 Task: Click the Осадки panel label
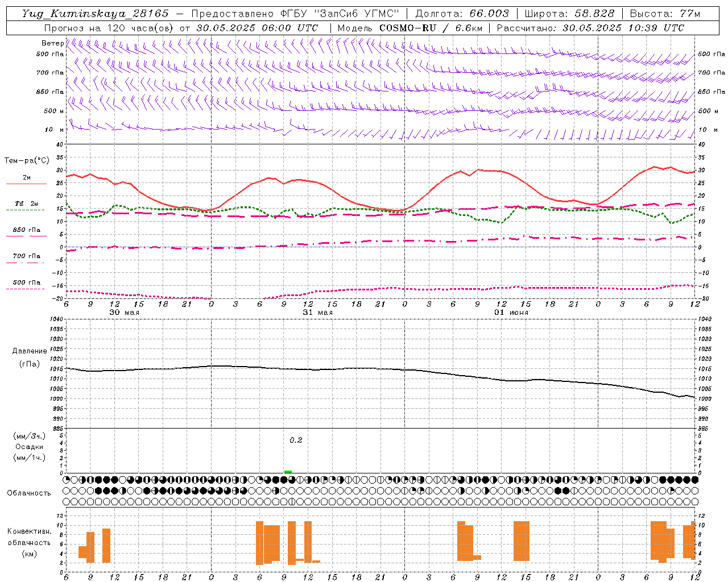tap(30, 447)
